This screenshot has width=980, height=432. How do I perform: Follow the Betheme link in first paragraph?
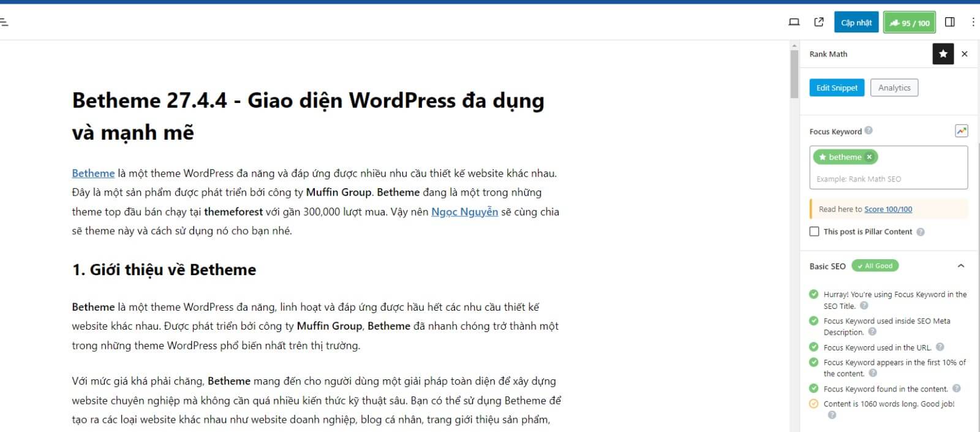(x=93, y=173)
